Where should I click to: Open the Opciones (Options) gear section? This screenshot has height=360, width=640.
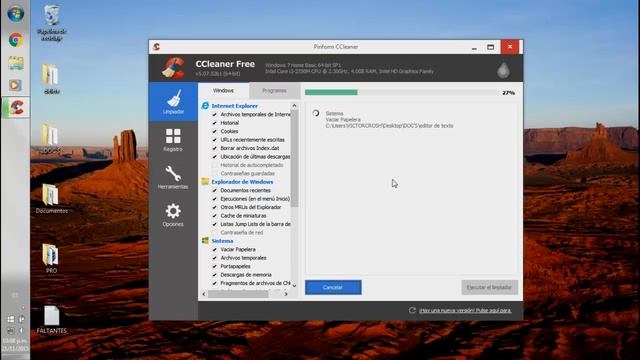(173, 215)
